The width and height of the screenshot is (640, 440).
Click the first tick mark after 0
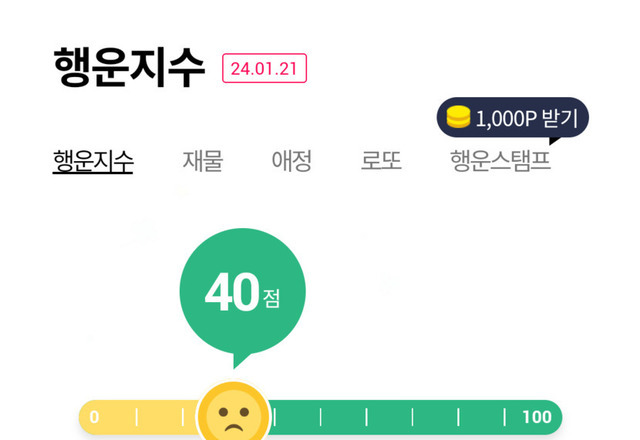[x=137, y=417]
